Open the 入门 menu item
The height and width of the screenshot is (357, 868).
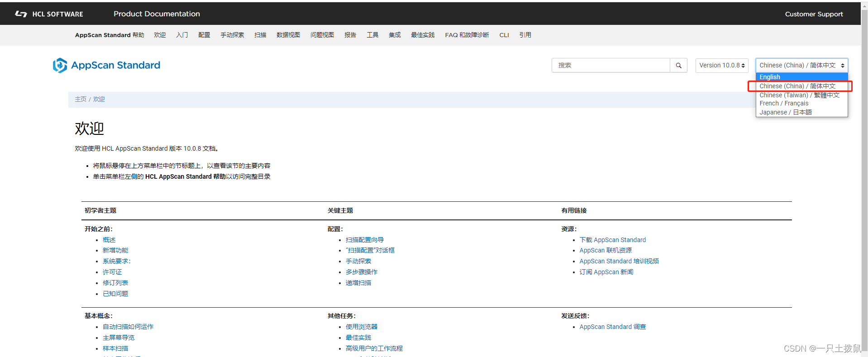pyautogui.click(x=182, y=35)
